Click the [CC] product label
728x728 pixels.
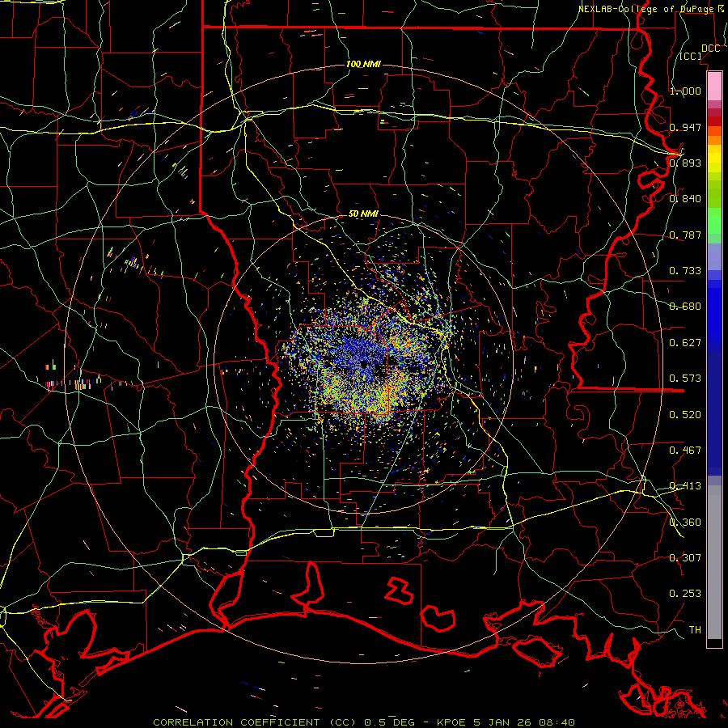pos(691,56)
